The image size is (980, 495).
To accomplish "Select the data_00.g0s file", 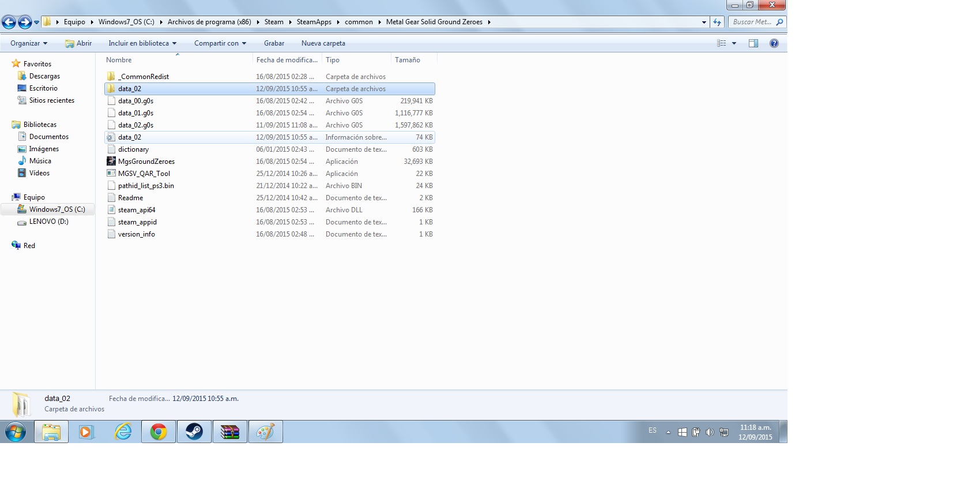I will pos(269,101).
